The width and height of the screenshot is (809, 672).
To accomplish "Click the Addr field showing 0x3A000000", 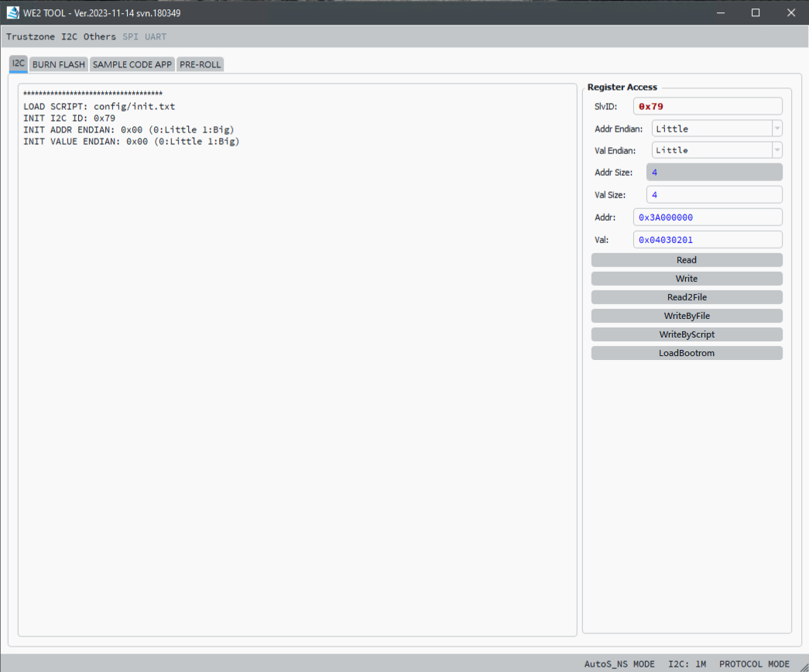I will pyautogui.click(x=708, y=218).
